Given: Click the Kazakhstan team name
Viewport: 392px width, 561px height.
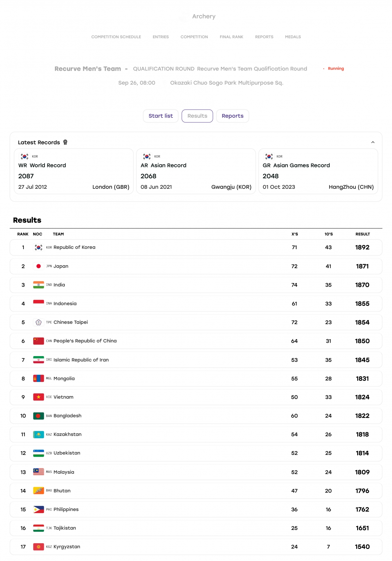Looking at the screenshot, I should (x=67, y=434).
